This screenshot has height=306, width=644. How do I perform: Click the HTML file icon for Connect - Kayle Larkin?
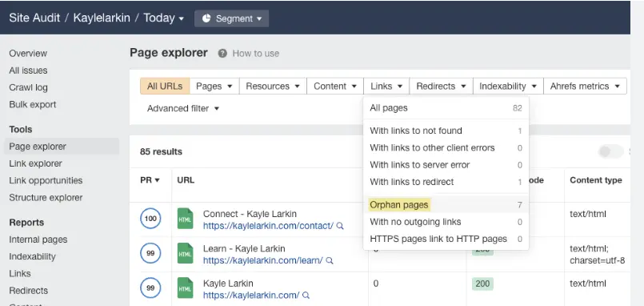[186, 219]
